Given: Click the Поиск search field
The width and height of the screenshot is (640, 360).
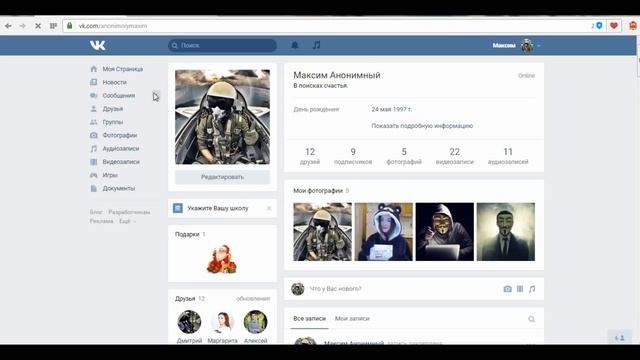Looking at the screenshot, I should [222, 45].
